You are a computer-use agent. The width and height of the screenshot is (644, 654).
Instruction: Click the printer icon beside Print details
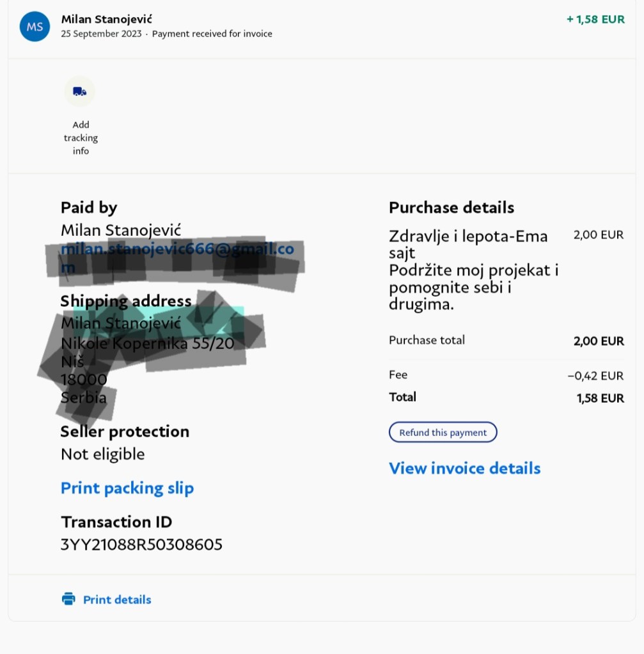[68, 599]
